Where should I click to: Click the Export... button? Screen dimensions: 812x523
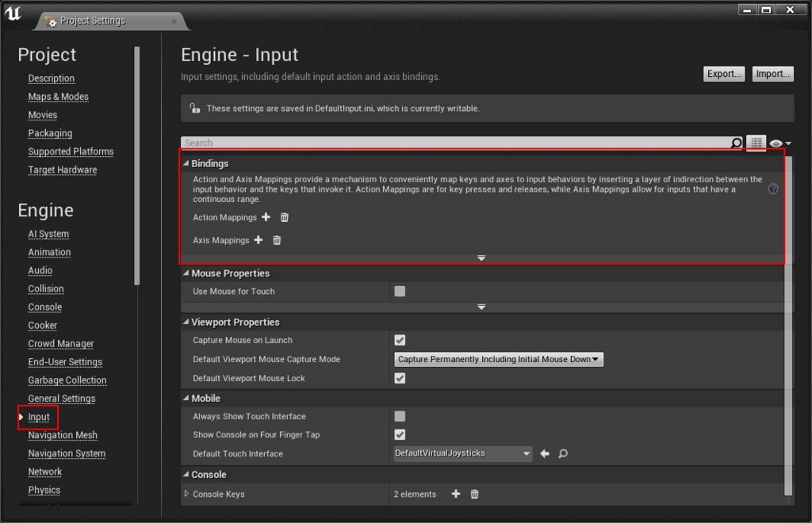click(724, 74)
